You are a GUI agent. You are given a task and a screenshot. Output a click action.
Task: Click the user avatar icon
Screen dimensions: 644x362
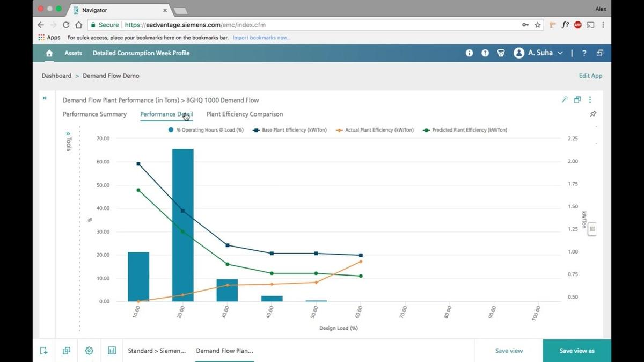519,53
